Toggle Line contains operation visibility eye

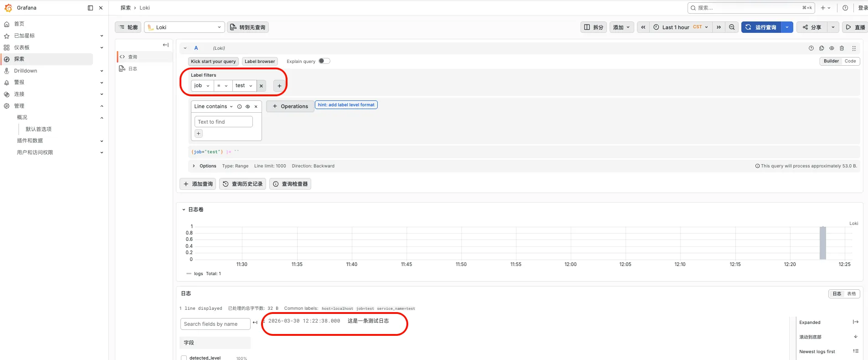[x=247, y=107]
